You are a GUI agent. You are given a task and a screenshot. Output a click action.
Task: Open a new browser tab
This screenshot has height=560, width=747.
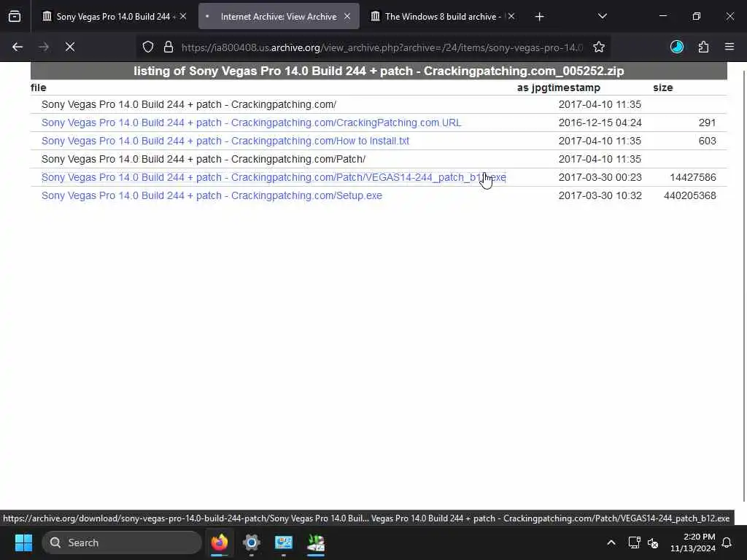pyautogui.click(x=539, y=17)
